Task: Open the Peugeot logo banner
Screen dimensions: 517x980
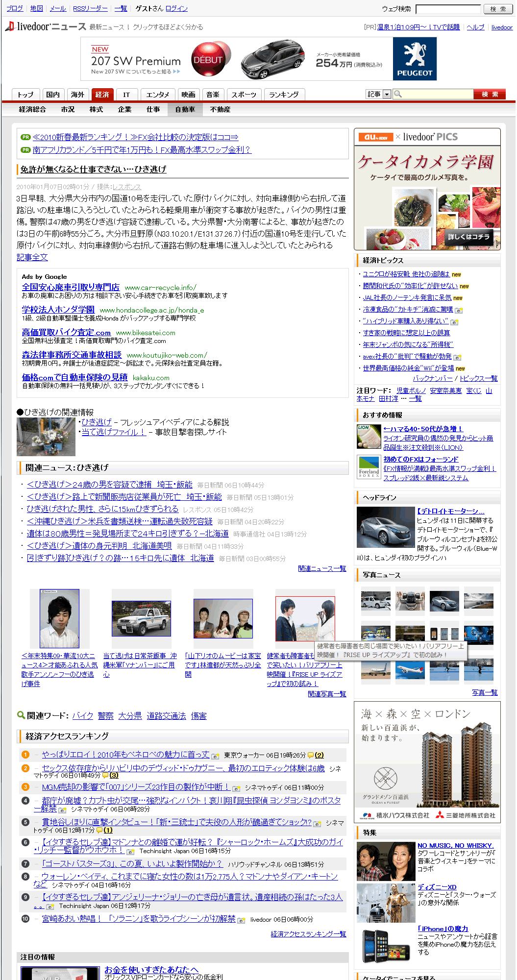Action: pyautogui.click(x=415, y=59)
